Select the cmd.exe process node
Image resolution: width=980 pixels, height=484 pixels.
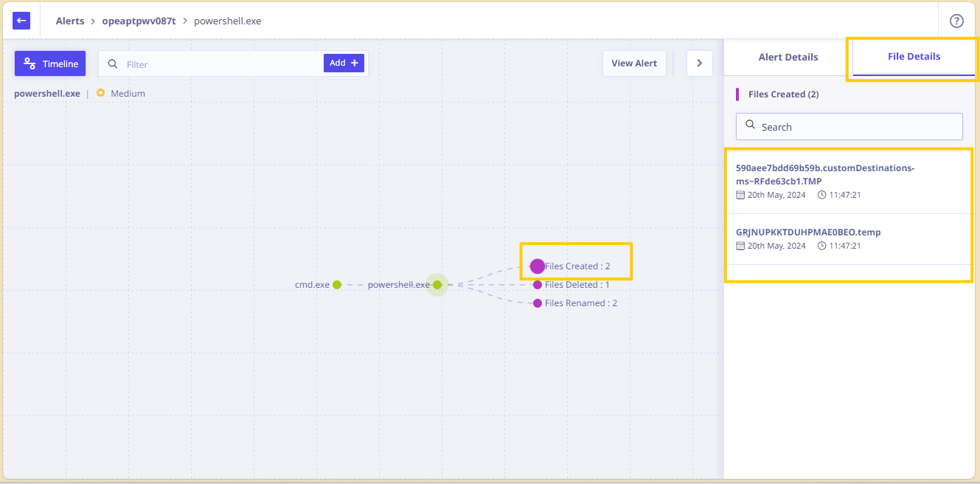click(x=337, y=285)
